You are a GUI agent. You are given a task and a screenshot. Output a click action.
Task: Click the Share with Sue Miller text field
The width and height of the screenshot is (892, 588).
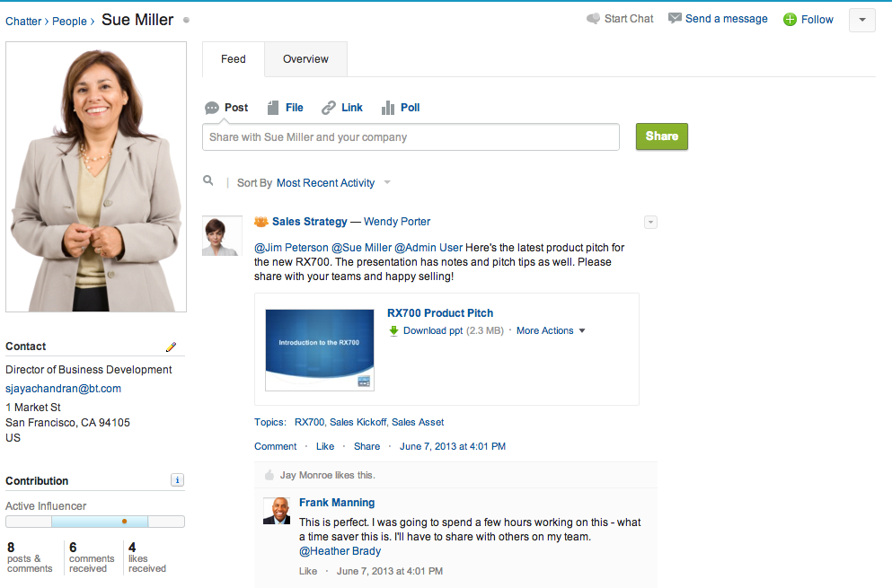[x=411, y=137]
